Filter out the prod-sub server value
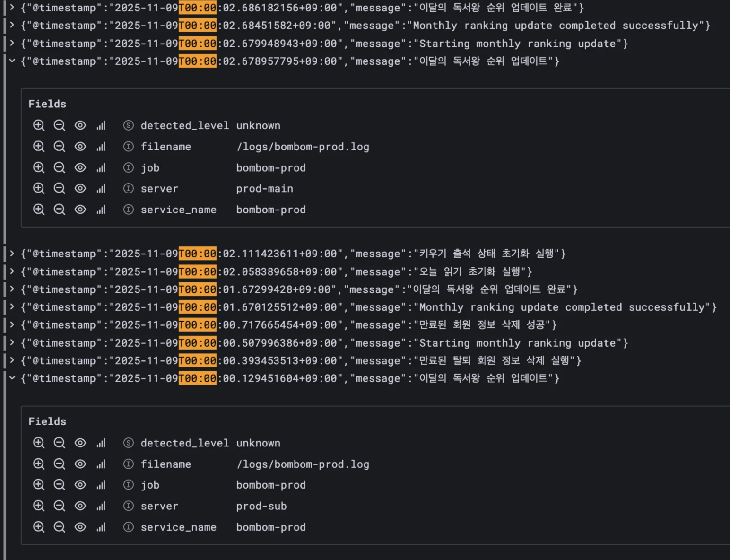The width and height of the screenshot is (730, 560). point(59,506)
